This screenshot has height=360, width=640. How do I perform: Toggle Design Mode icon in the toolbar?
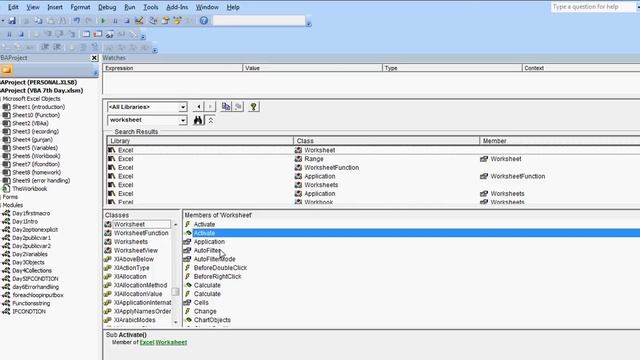[139, 20]
